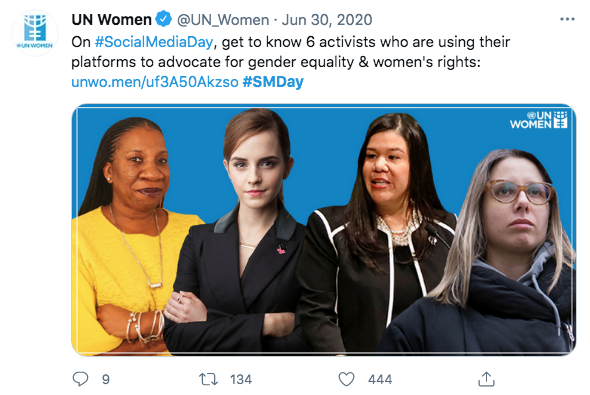Select the tweet text about gender equality
590x395 pixels.
(x=290, y=52)
